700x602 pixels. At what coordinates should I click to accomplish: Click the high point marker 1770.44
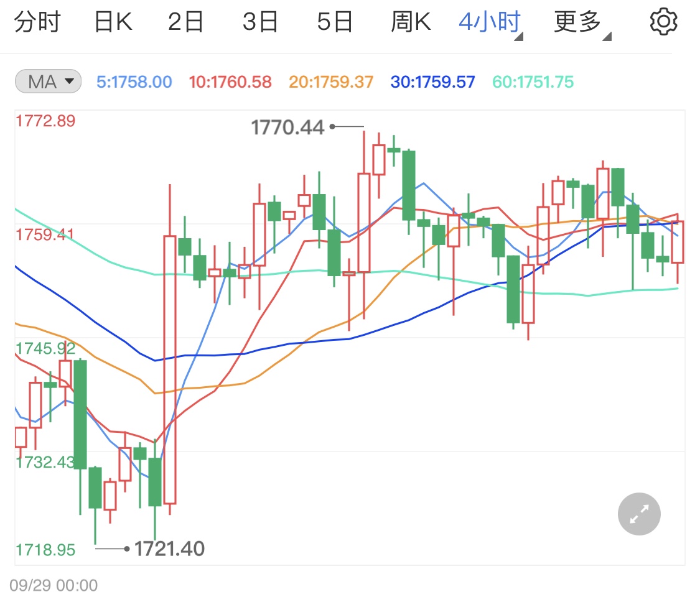pyautogui.click(x=289, y=127)
